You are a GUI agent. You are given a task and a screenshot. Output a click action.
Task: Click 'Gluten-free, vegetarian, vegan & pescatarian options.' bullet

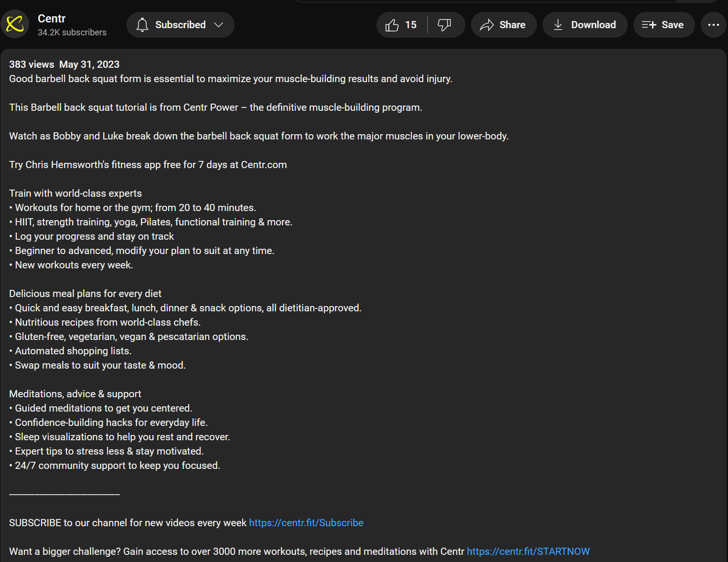pos(129,337)
